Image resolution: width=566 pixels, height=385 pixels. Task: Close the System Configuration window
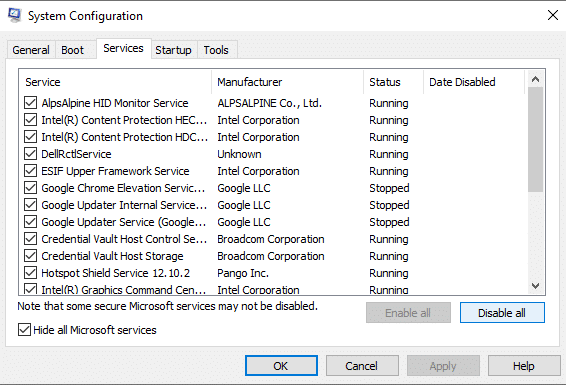pyautogui.click(x=553, y=15)
